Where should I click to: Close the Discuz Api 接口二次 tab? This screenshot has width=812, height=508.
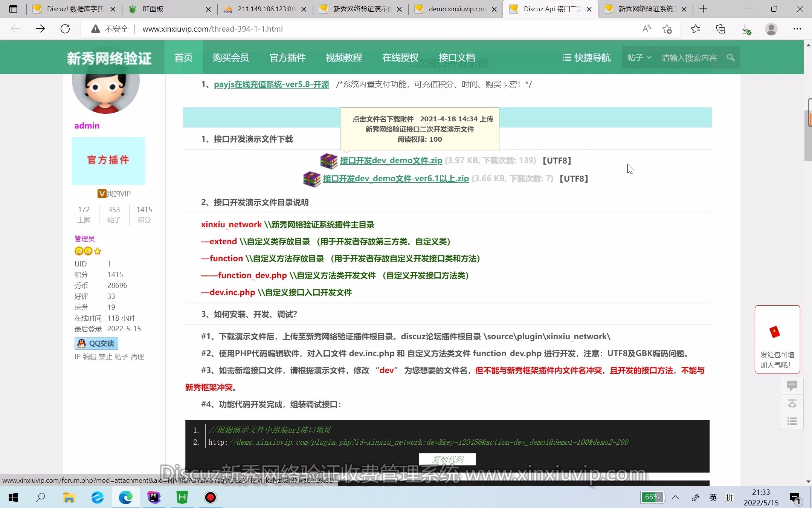pos(589,9)
